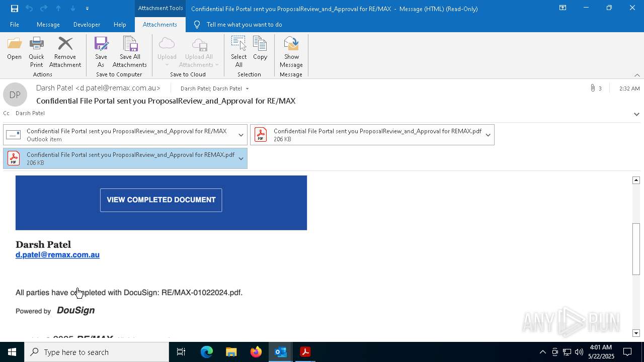Click the email subject line text
The image size is (644, 362).
(x=166, y=101)
